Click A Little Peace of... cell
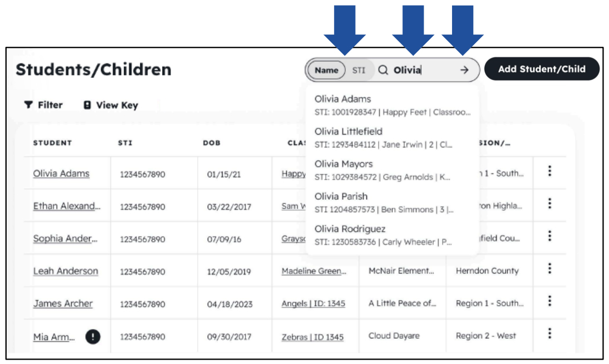This screenshot has height=364, width=609. (x=402, y=303)
